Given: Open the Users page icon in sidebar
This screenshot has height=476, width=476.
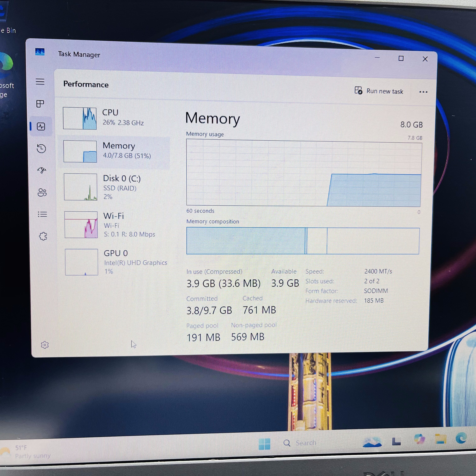Looking at the screenshot, I should [42, 192].
